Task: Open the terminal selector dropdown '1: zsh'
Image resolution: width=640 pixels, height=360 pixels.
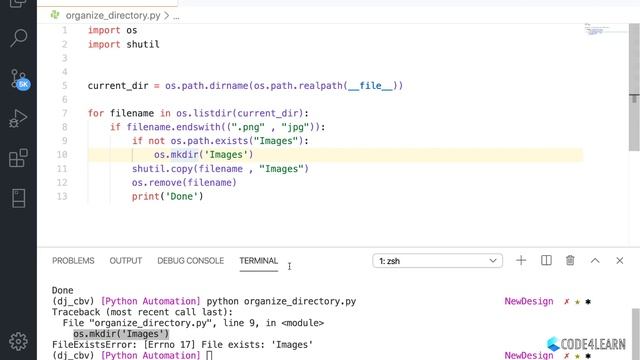Action: tap(438, 261)
